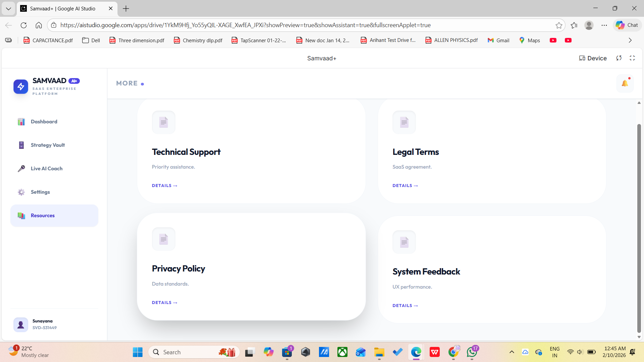Image resolution: width=644 pixels, height=362 pixels.
Task: Click Sunayana's user avatar icon
Action: [x=21, y=324]
